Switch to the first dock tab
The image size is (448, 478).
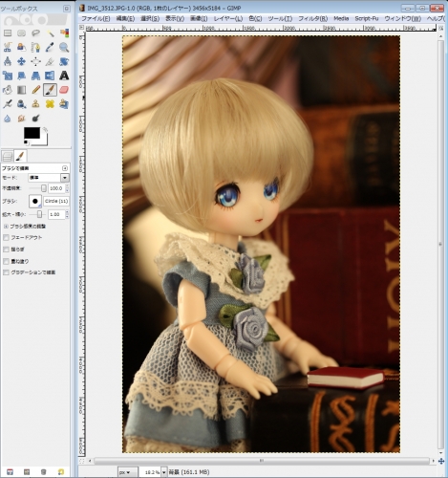8,156
